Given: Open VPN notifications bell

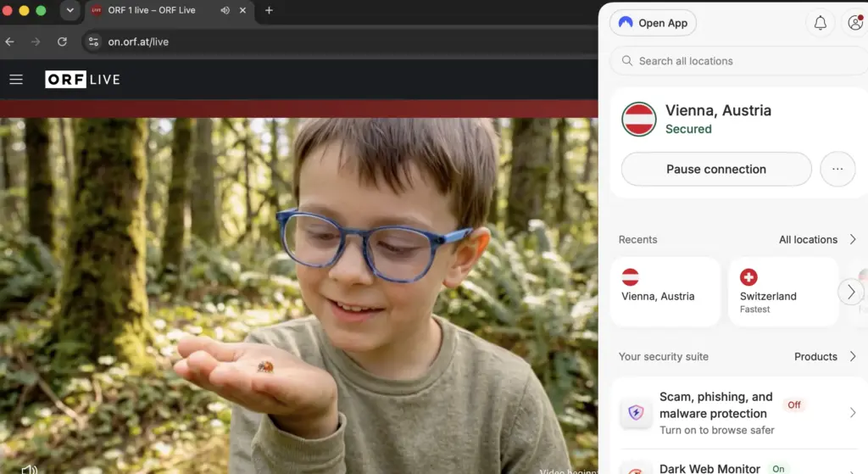Looking at the screenshot, I should [x=820, y=23].
